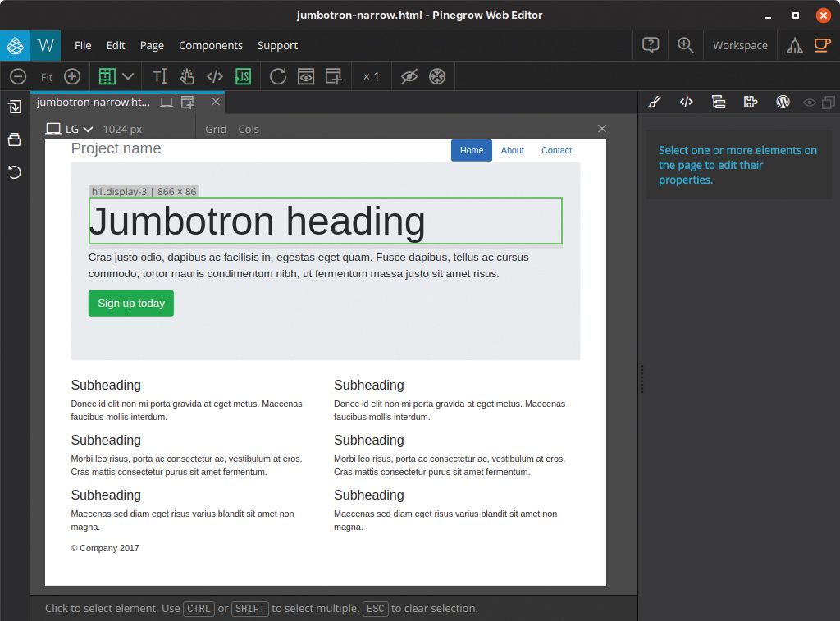The image size is (840, 621).
Task: Open the Tree structure panel
Action: [x=719, y=102]
